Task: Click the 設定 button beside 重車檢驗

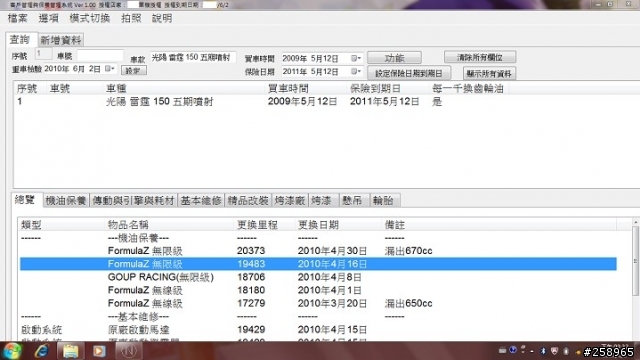Action: pyautogui.click(x=133, y=71)
